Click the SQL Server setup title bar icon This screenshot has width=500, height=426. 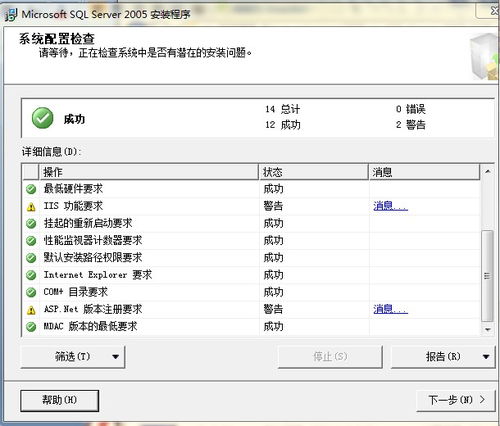pyautogui.click(x=11, y=15)
